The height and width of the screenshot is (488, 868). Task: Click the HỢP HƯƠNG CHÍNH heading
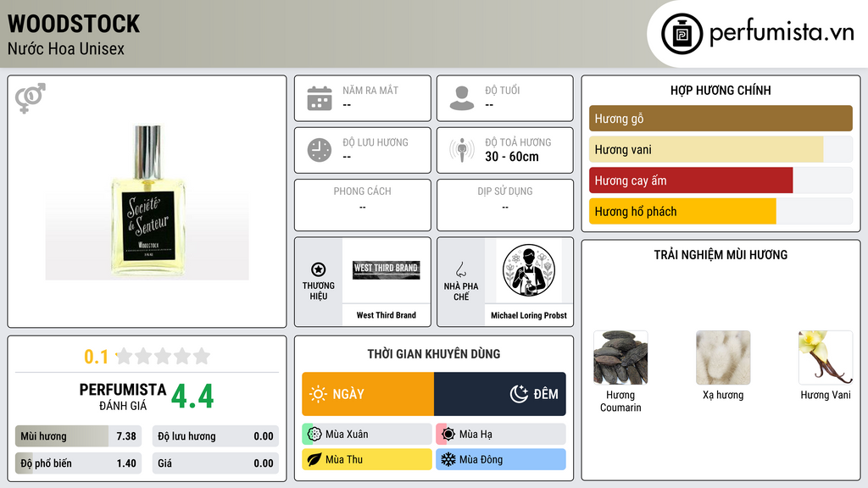721,90
